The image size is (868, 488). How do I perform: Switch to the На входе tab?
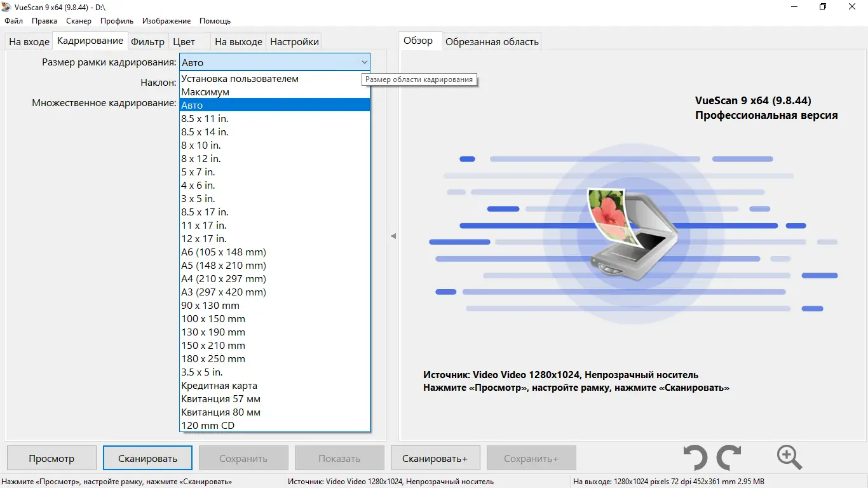(x=29, y=41)
